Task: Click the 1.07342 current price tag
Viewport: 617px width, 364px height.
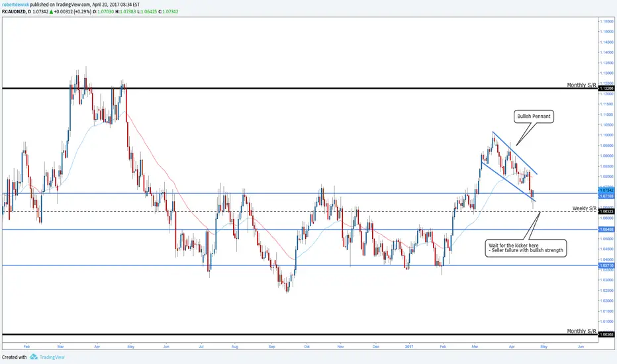Action: (x=606, y=191)
